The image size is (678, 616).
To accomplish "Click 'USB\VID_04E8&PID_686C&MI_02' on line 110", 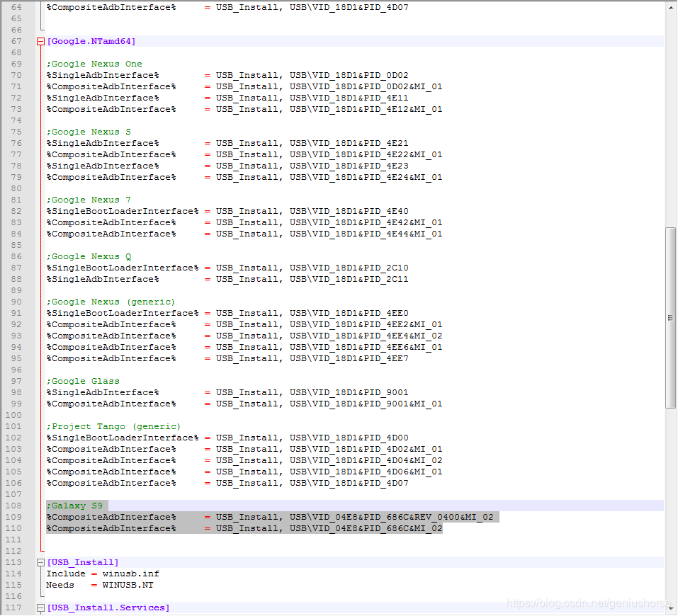I will [366, 528].
